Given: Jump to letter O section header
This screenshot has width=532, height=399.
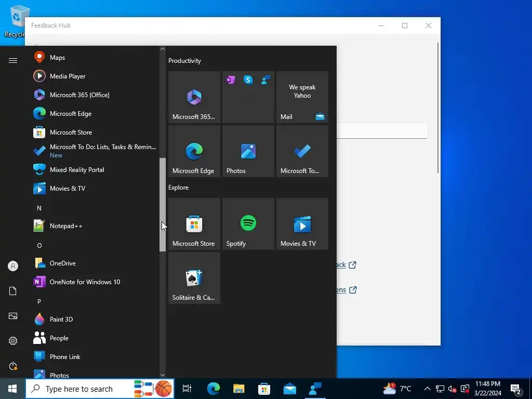Looking at the screenshot, I should point(39,245).
